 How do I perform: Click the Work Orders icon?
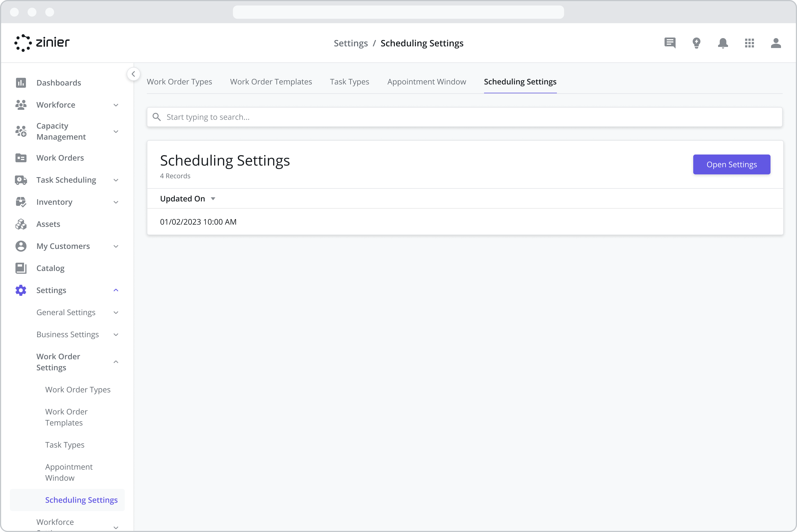point(21,158)
